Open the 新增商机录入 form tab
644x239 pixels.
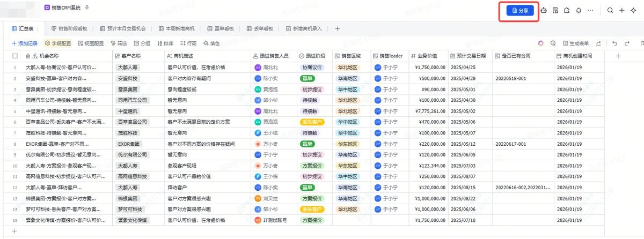304,28
